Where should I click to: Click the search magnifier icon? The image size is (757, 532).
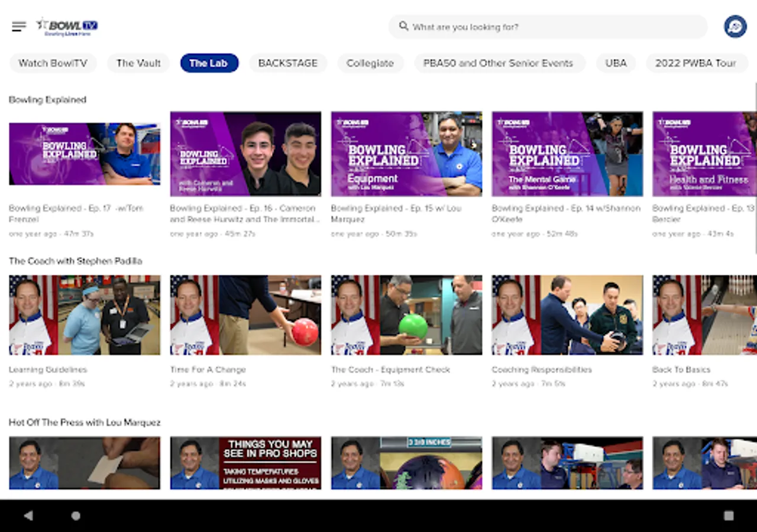404,27
